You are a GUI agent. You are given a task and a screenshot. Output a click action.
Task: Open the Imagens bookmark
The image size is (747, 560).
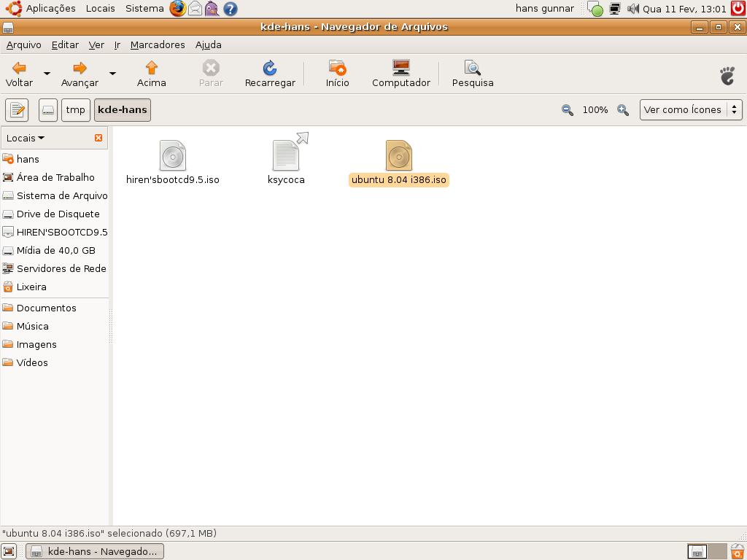pos(54,344)
